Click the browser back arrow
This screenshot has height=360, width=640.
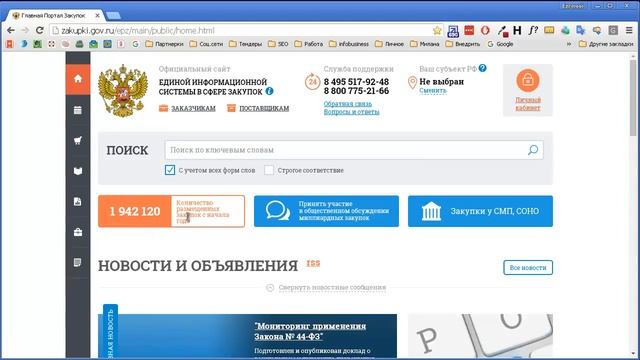[11, 31]
